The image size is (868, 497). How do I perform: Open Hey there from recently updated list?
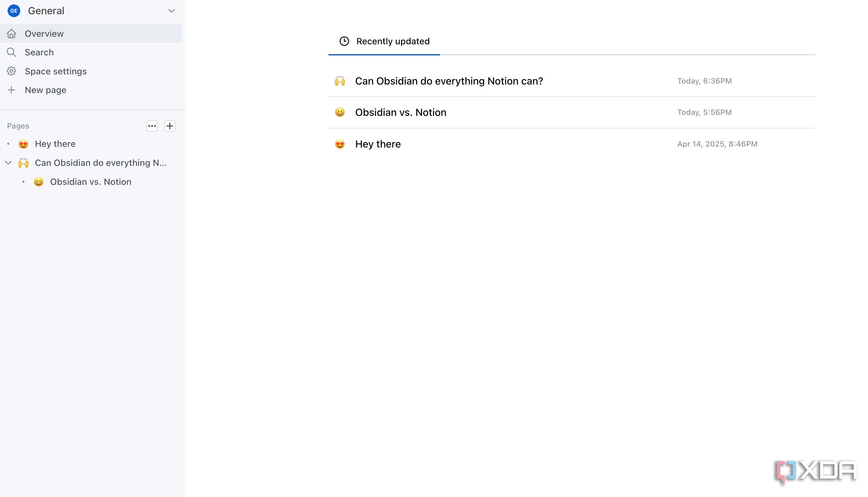coord(378,144)
